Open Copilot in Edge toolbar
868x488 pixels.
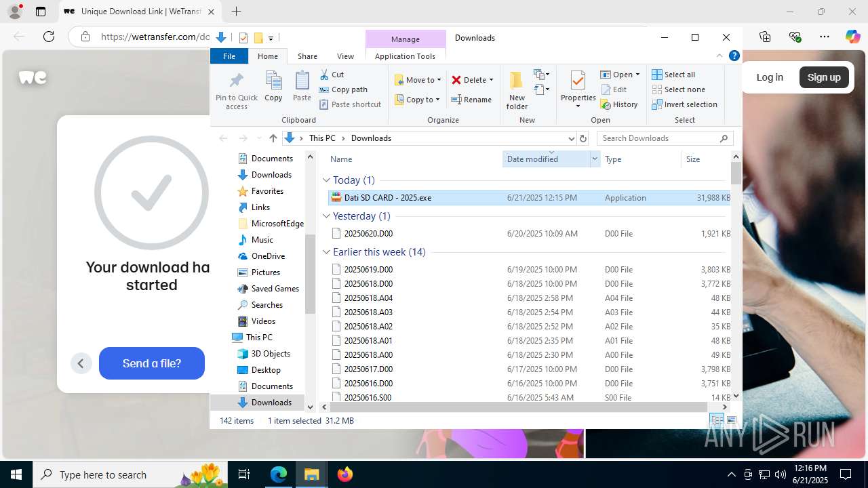point(852,37)
